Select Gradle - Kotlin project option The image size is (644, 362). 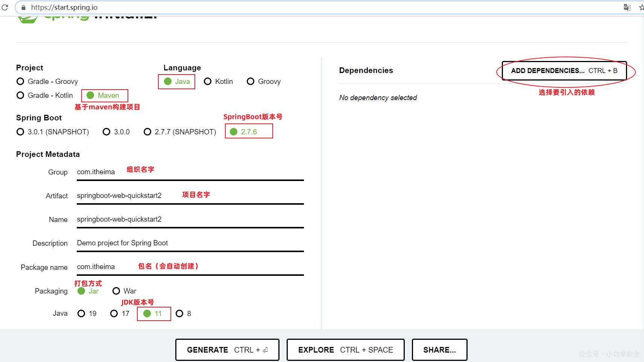(45, 95)
